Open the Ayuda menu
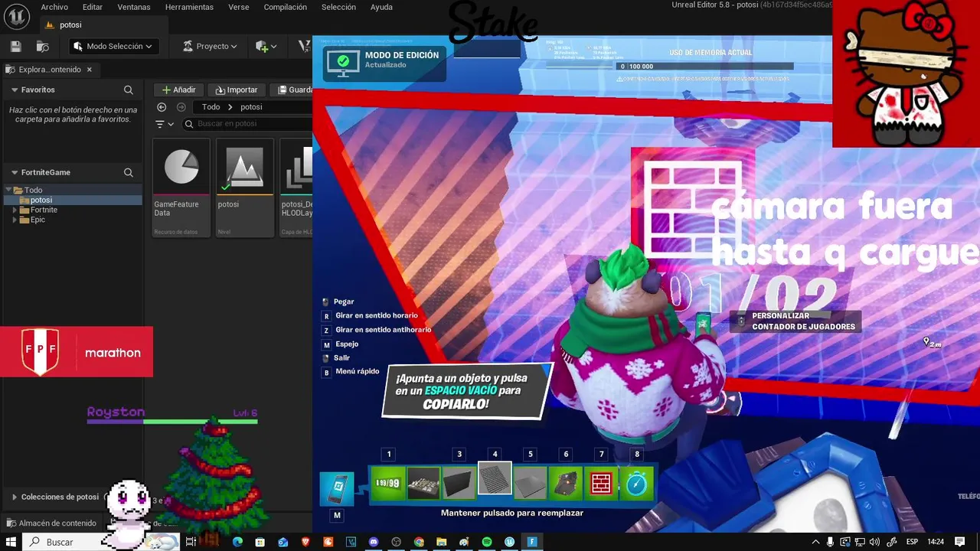 381,7
